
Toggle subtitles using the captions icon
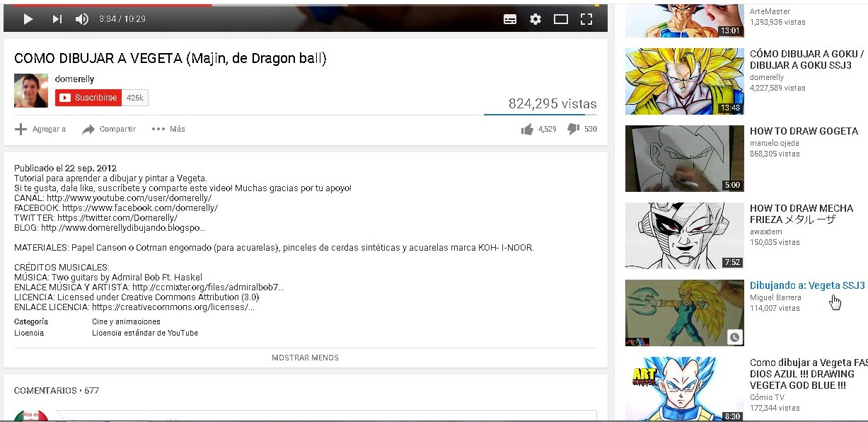tap(510, 19)
